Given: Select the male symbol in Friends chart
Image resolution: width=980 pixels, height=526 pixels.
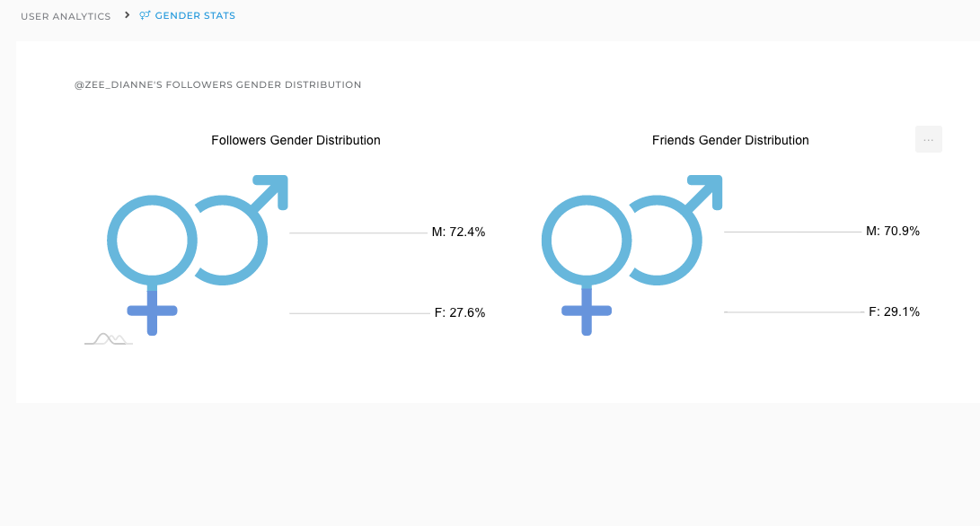Looking at the screenshot, I should point(667,238).
